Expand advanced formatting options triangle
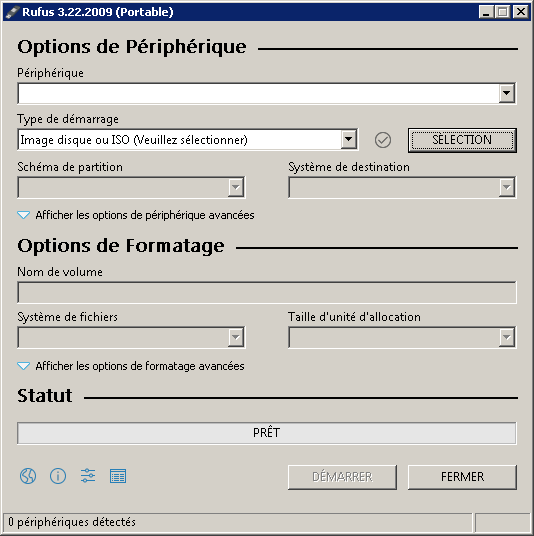534x536 pixels. 23,366
